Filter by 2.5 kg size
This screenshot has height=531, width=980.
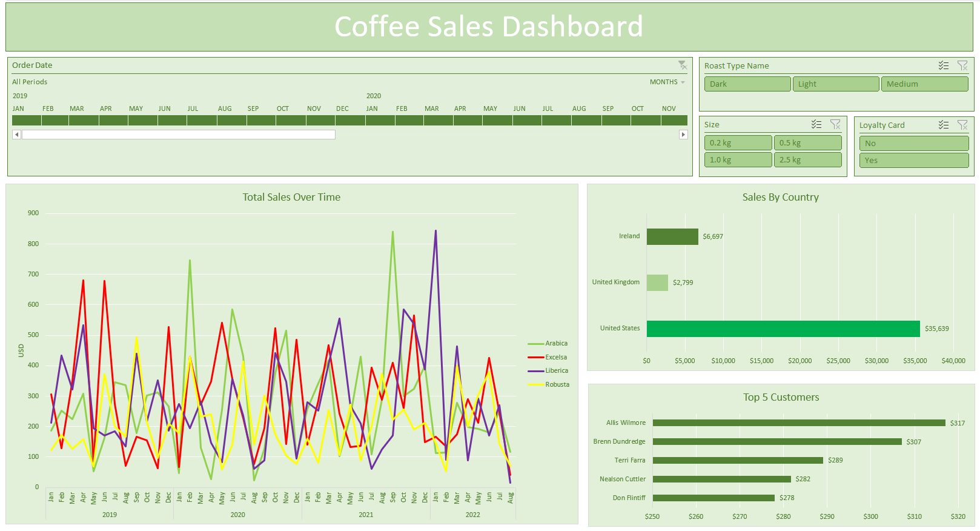coord(808,159)
